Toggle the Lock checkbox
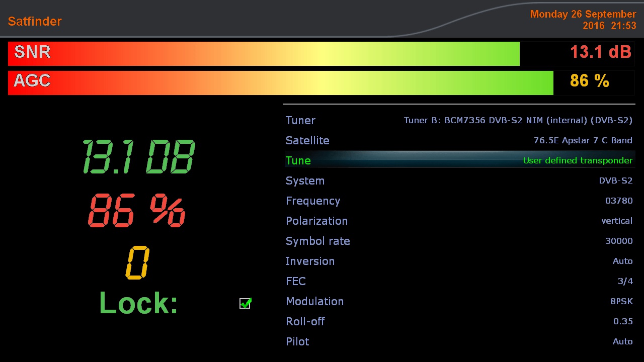Screen dimensions: 644x362 (245, 303)
